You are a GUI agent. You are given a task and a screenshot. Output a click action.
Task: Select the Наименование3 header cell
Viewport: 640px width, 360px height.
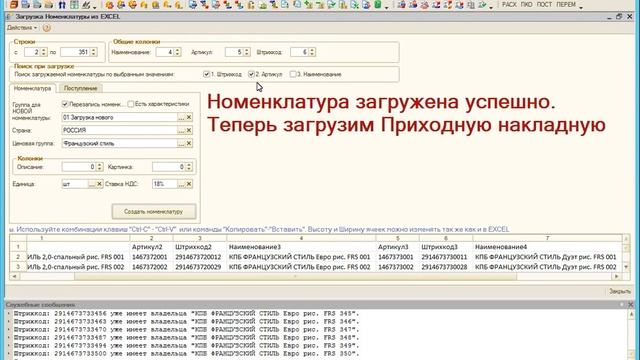(x=301, y=247)
